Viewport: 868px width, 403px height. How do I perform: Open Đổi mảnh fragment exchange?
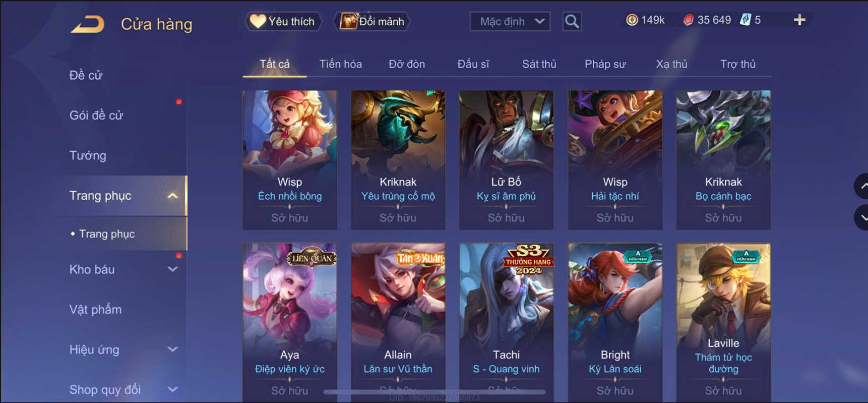pos(372,21)
